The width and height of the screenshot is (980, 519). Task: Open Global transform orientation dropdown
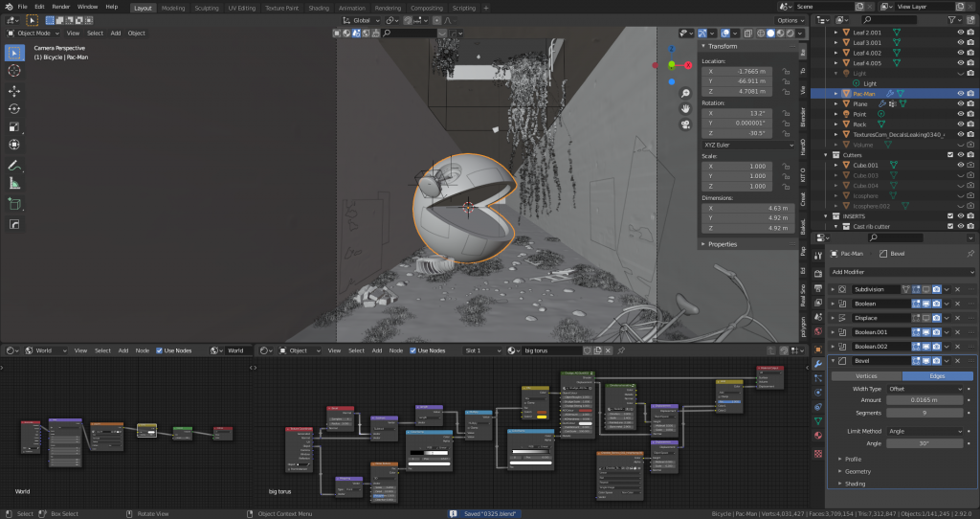361,21
